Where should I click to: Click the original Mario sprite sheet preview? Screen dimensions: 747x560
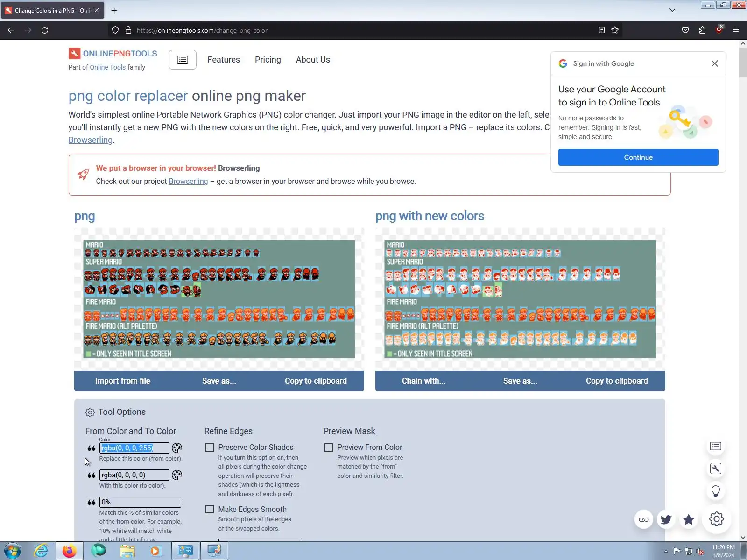pos(219,299)
